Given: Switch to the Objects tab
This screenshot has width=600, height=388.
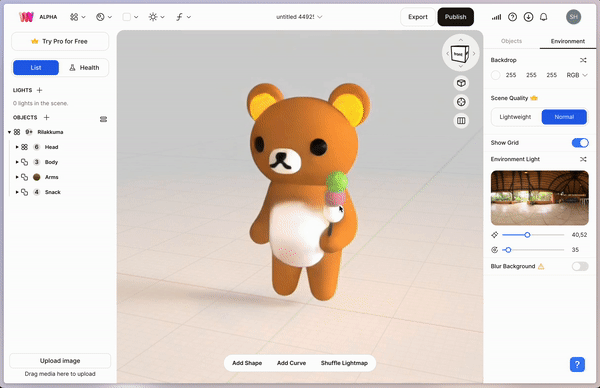Looking at the screenshot, I should click(511, 41).
